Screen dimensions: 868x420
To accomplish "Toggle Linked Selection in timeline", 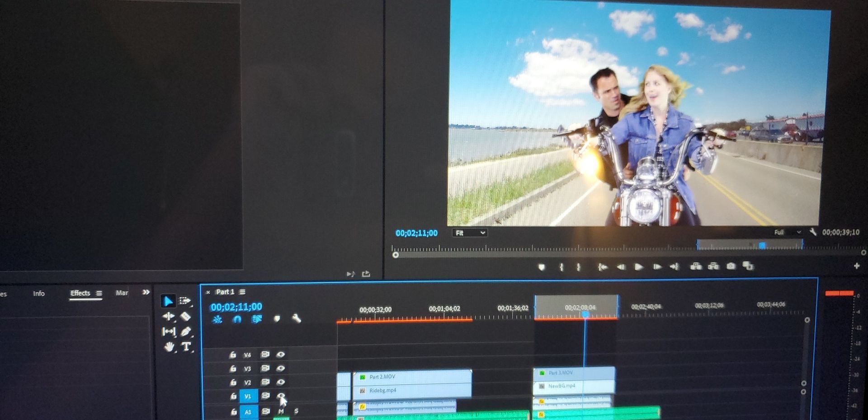I will click(x=257, y=319).
